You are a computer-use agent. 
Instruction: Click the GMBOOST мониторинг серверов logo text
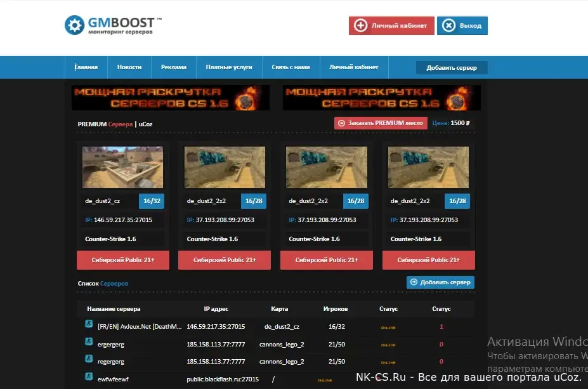click(124, 25)
